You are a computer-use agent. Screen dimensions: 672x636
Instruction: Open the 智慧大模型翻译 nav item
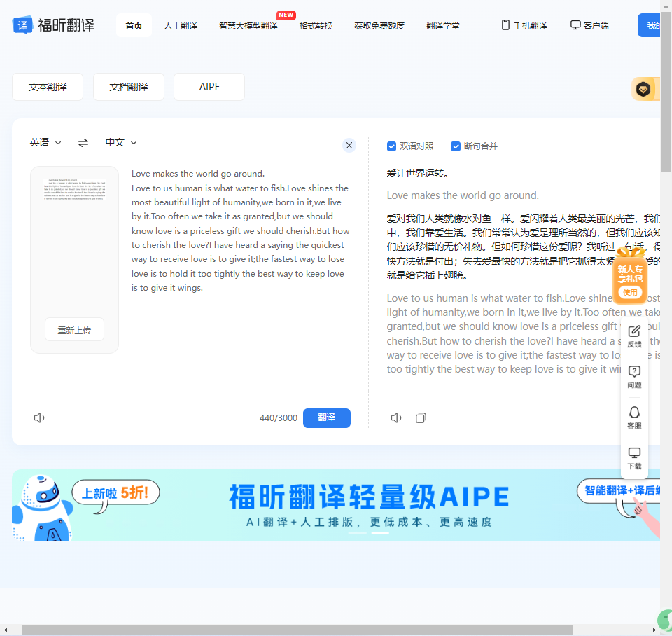point(248,25)
